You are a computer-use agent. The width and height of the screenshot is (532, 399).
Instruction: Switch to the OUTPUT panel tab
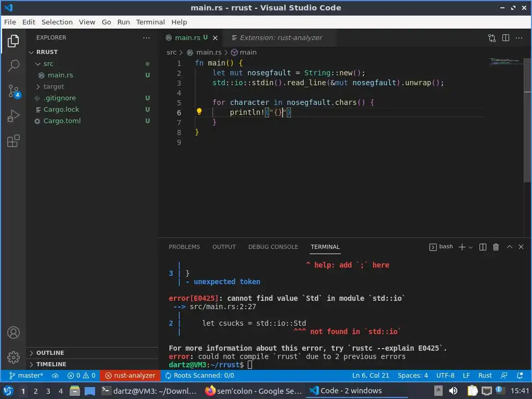pos(224,247)
